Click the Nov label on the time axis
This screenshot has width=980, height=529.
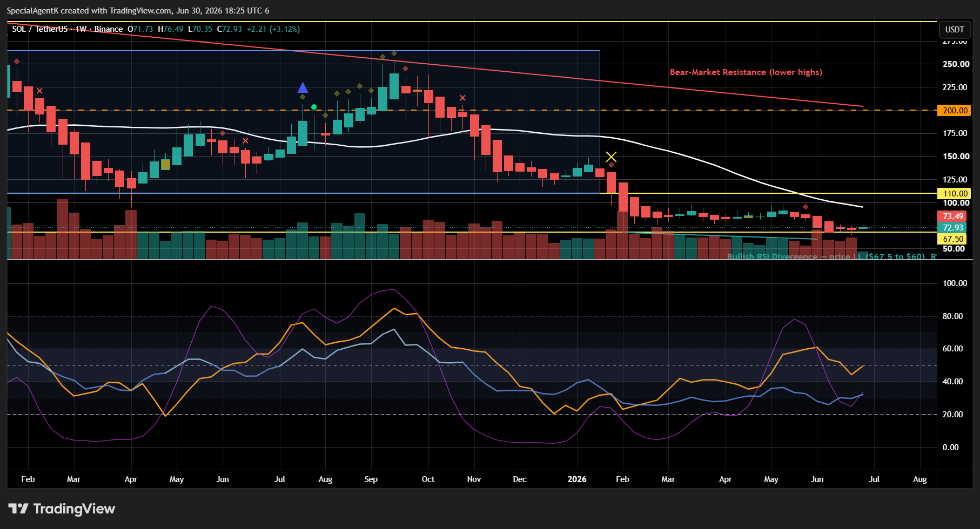474,479
